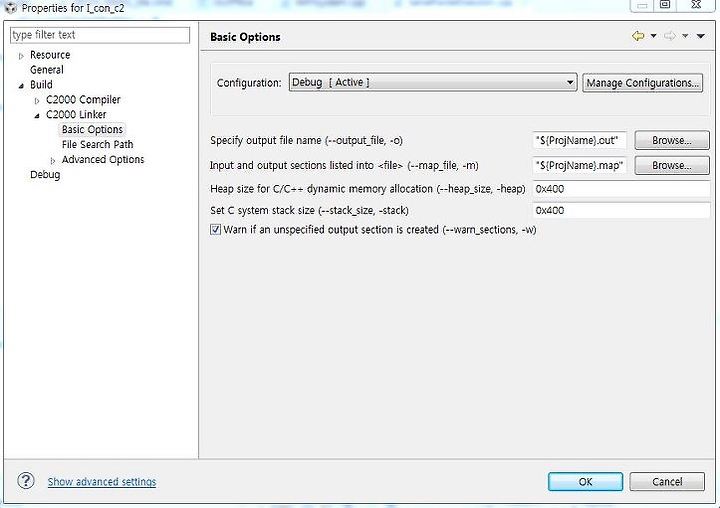720x508 pixels.
Task: Click Manage Configurations button
Action: click(642, 83)
